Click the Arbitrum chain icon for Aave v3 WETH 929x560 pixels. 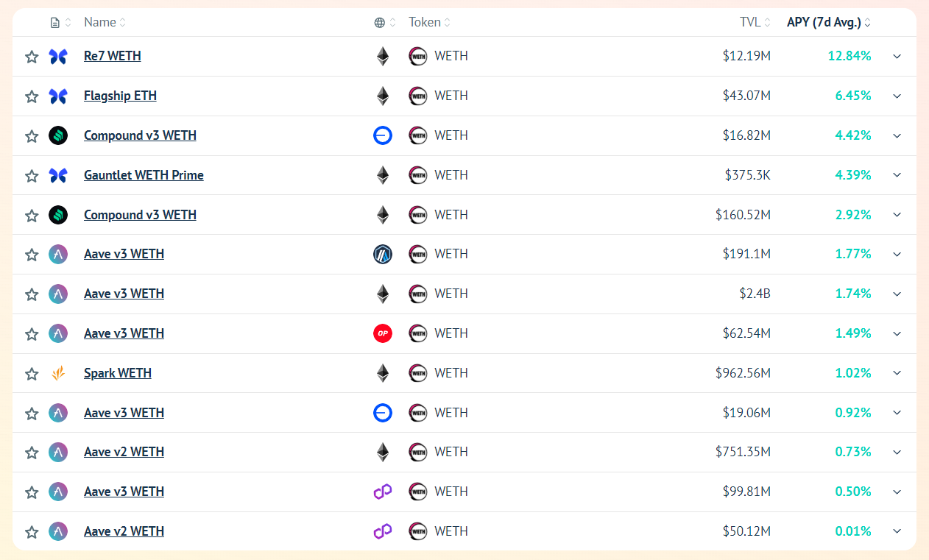[x=383, y=255]
